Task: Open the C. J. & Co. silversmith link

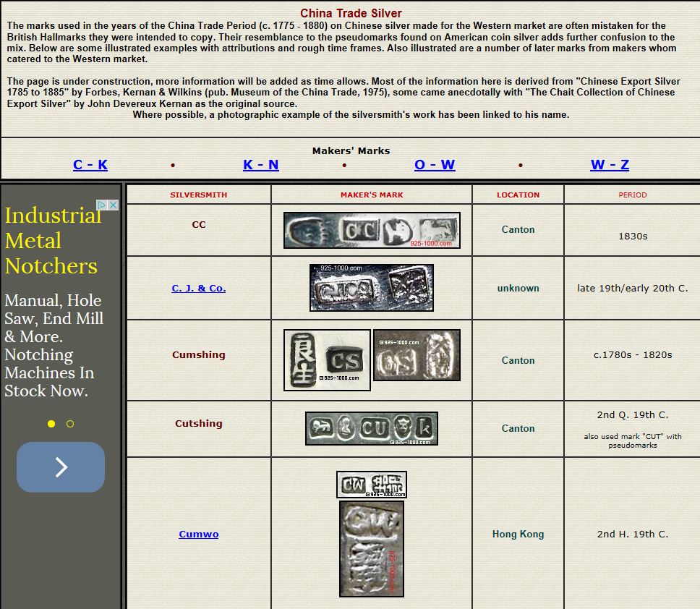Action: [x=199, y=288]
